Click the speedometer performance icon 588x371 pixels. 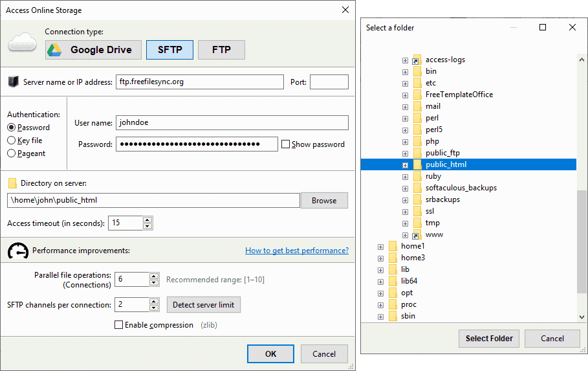(18, 251)
